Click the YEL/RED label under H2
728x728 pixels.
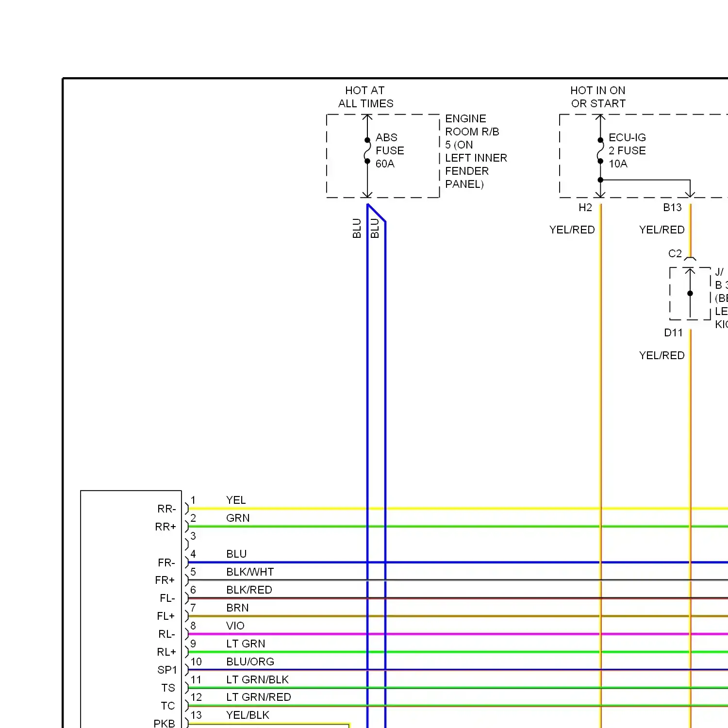click(x=572, y=230)
